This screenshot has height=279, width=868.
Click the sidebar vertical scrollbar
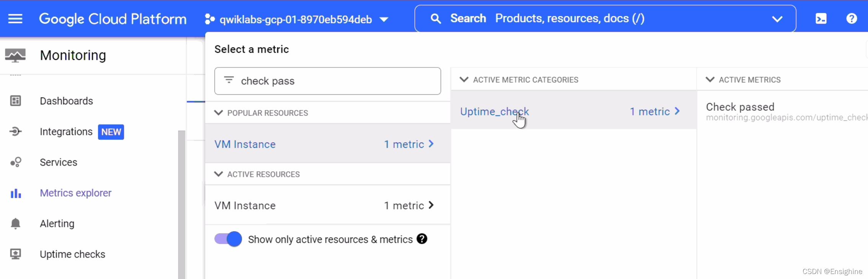click(181, 205)
